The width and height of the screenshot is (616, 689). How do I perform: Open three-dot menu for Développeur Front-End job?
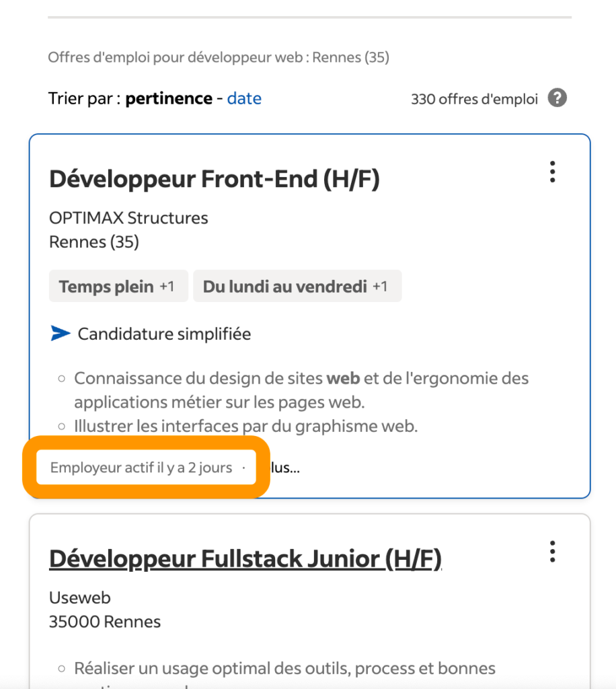(552, 172)
